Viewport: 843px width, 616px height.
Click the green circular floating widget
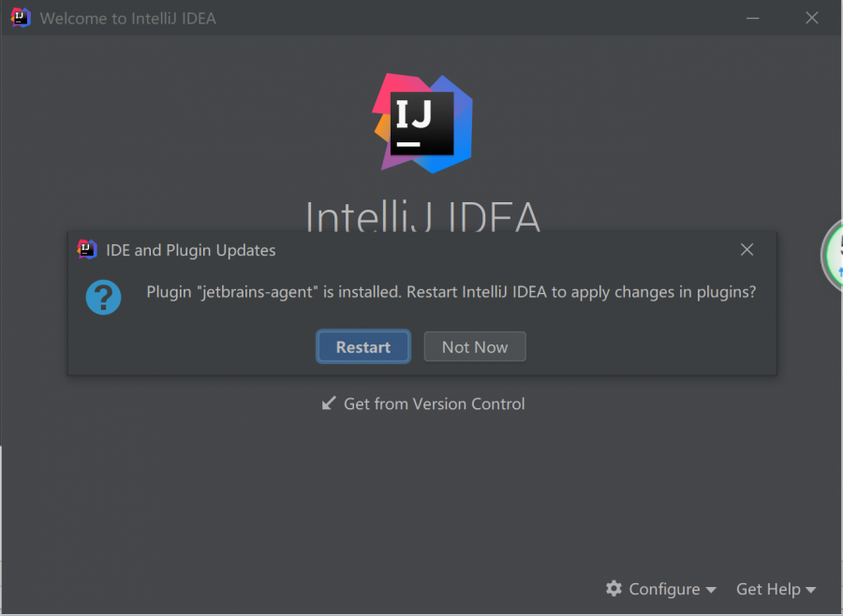point(834,255)
